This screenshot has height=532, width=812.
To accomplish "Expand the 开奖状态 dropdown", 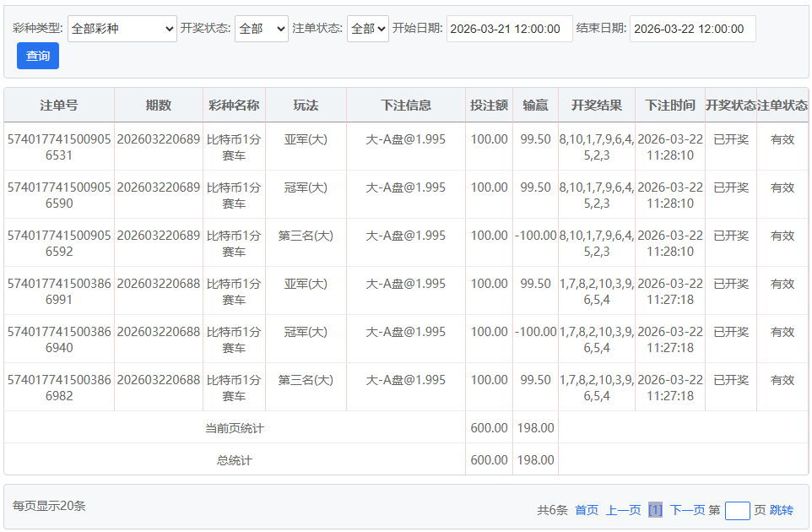I will [x=261, y=29].
